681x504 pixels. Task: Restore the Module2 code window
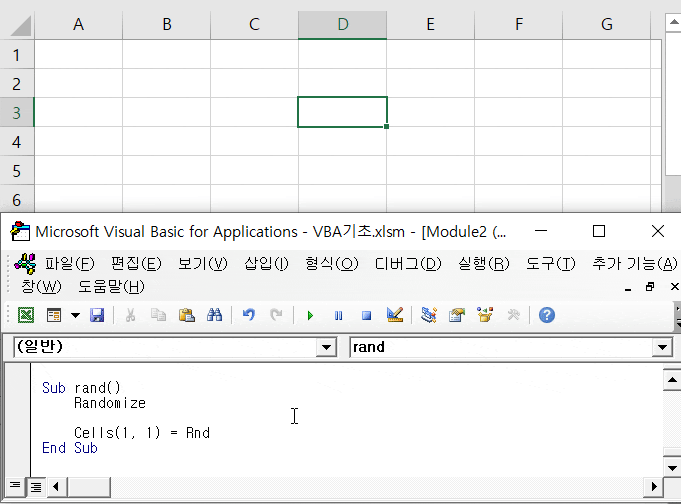point(650,287)
